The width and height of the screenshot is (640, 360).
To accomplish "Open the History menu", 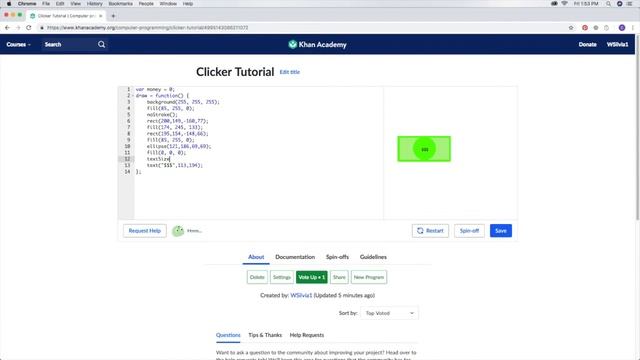I will coord(94,4).
